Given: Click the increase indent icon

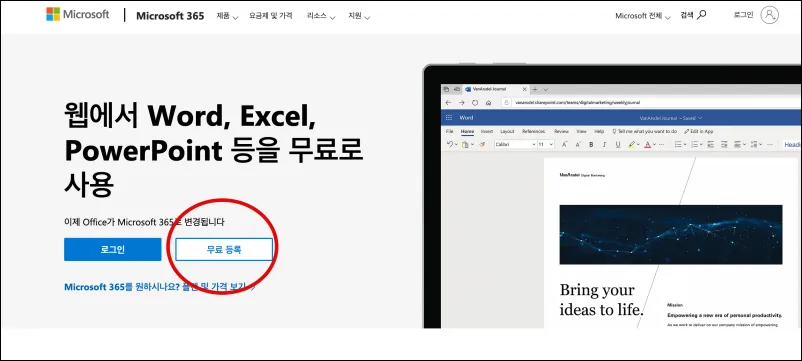Looking at the screenshot, I should [724, 145].
